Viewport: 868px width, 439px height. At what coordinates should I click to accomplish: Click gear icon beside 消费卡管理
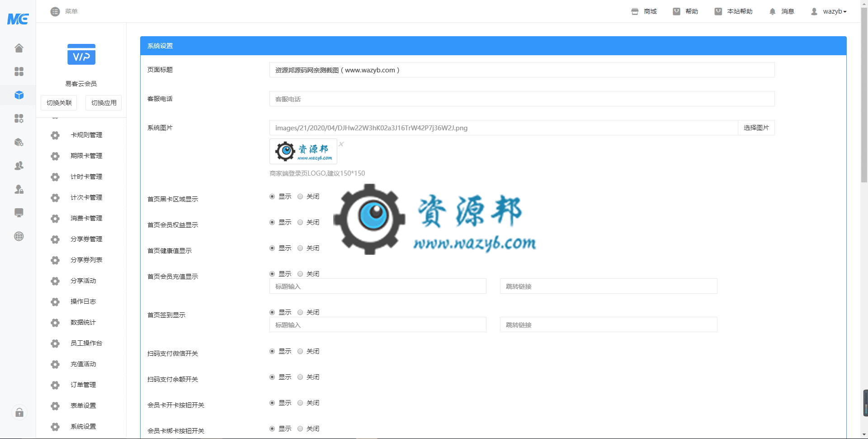[55, 218]
